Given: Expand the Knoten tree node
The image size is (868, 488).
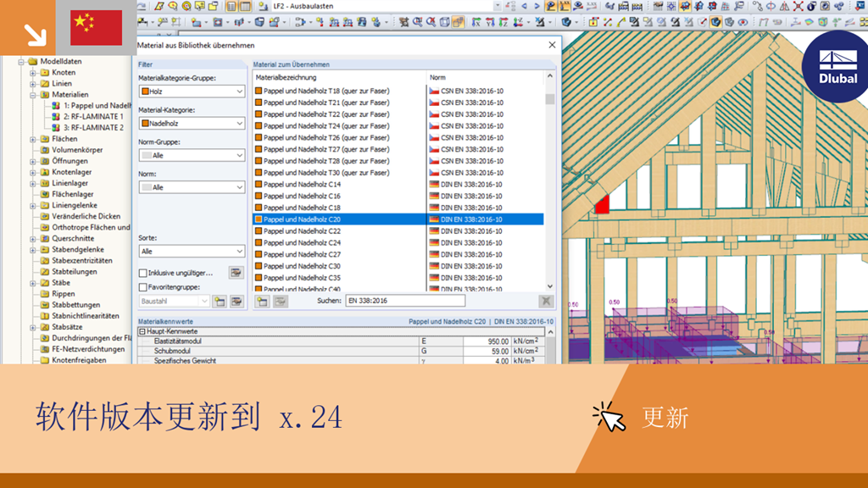Looking at the screenshot, I should point(33,73).
